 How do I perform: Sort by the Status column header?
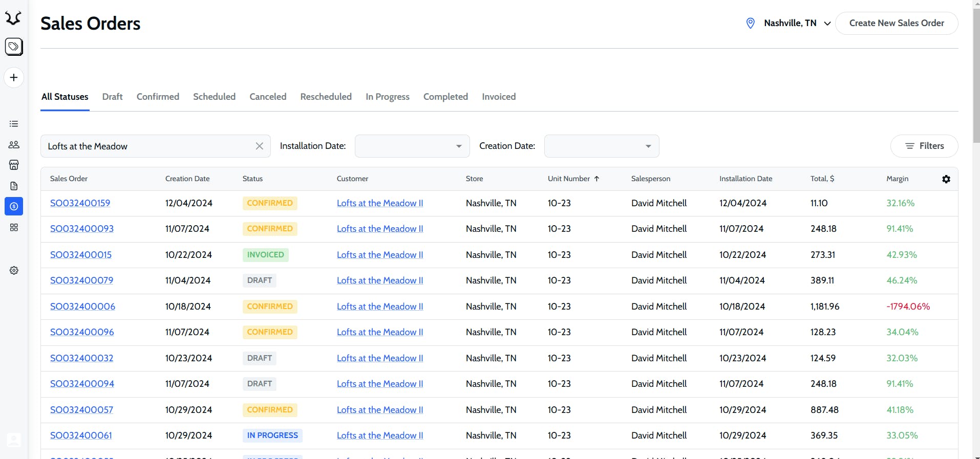[x=252, y=179]
